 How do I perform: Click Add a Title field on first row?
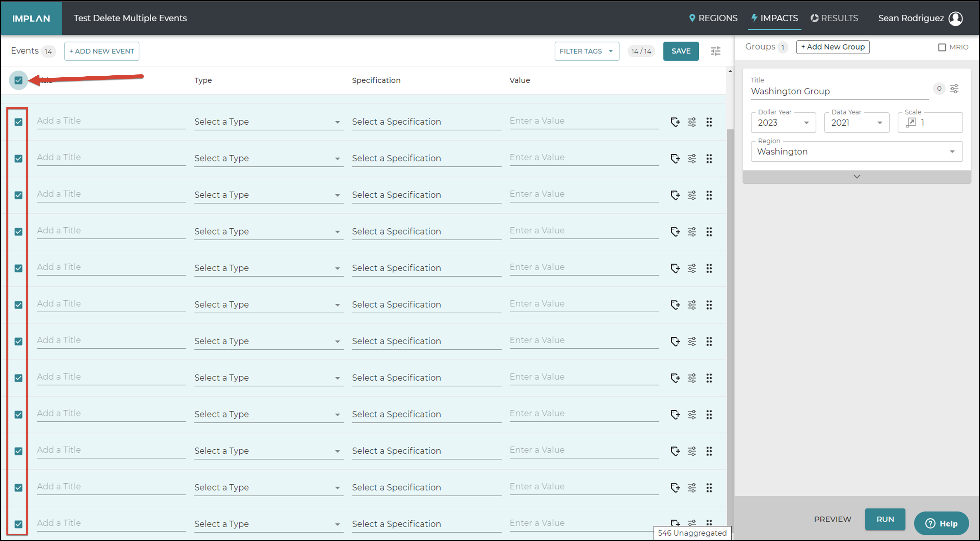tap(111, 121)
